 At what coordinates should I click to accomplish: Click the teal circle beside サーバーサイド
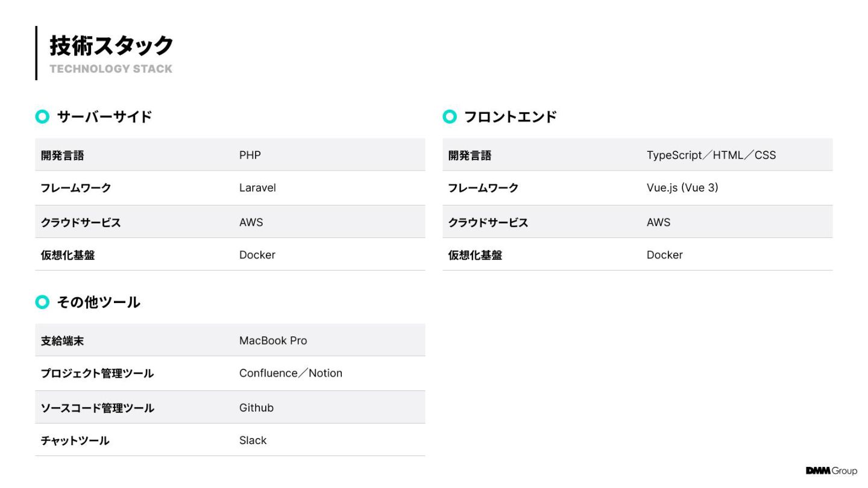[42, 117]
